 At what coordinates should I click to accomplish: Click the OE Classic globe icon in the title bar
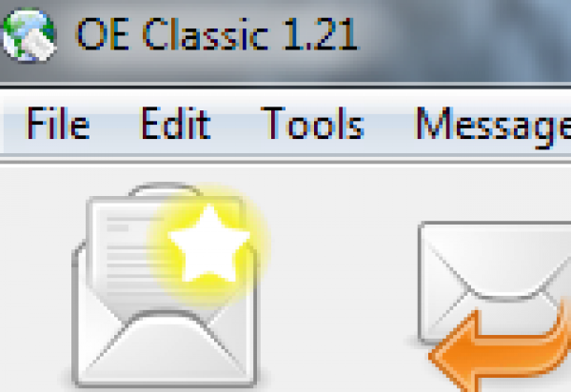coord(30,35)
